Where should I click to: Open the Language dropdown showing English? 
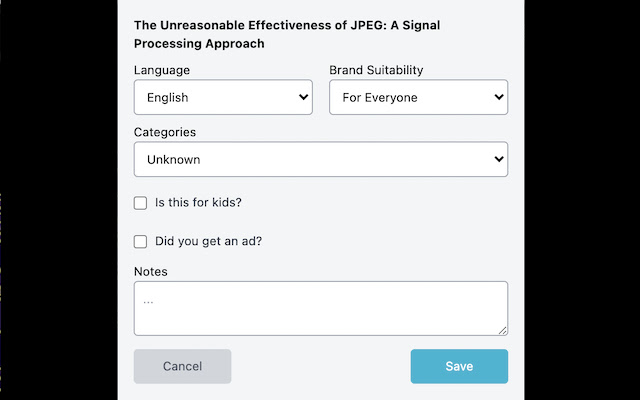coord(222,98)
